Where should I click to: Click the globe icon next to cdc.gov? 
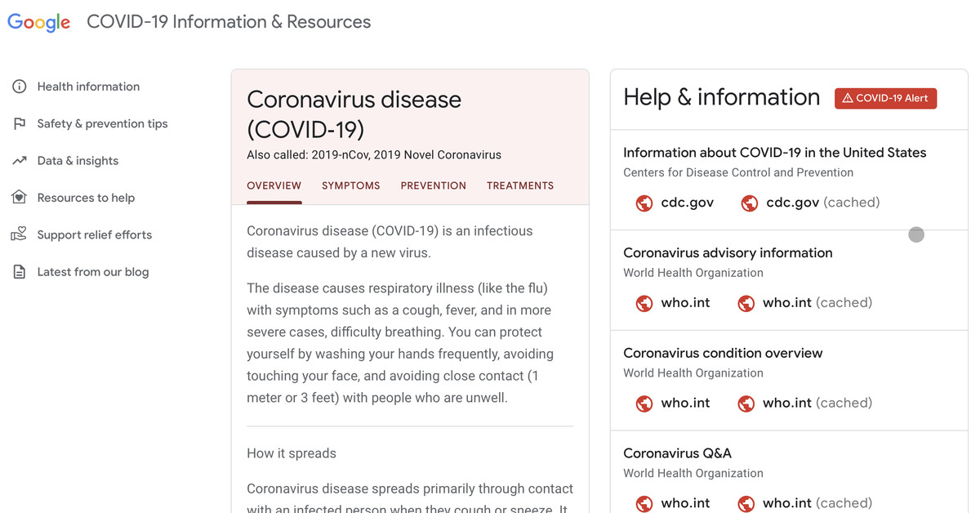point(644,203)
